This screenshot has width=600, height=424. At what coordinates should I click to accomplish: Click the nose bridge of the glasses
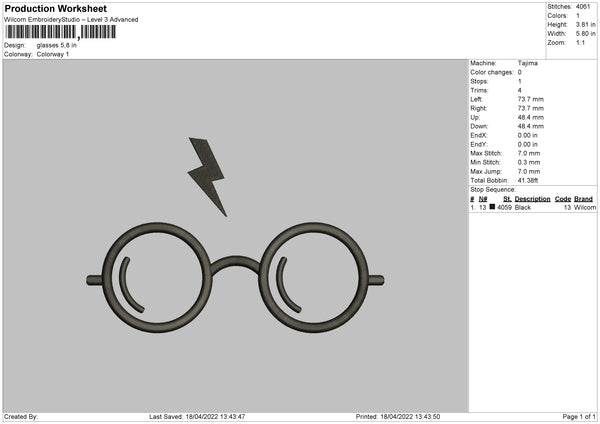[236, 264]
